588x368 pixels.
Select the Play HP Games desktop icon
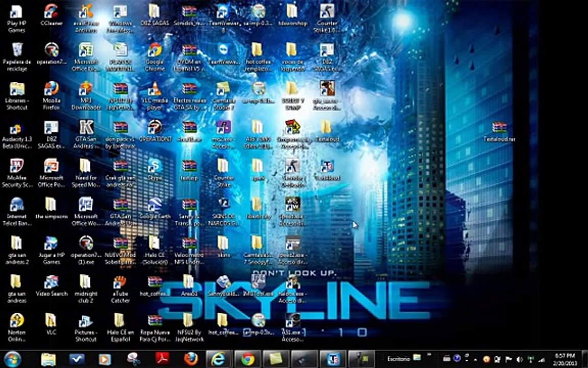click(x=16, y=18)
